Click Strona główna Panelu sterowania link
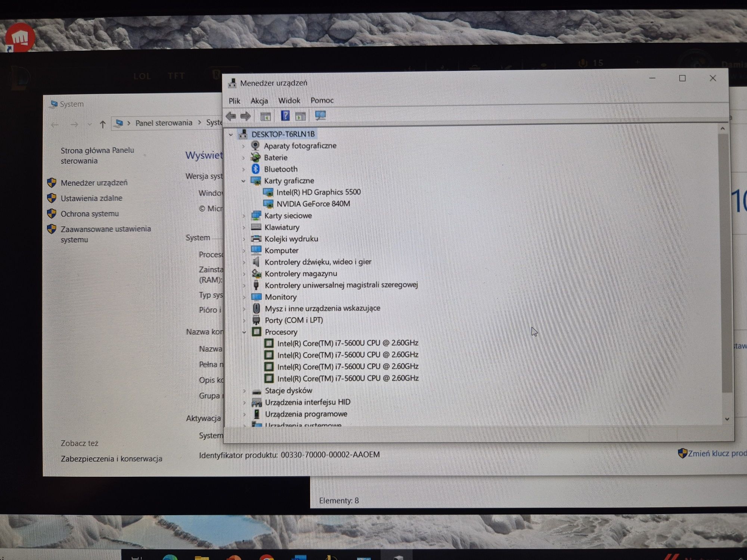The height and width of the screenshot is (560, 747). (x=97, y=155)
